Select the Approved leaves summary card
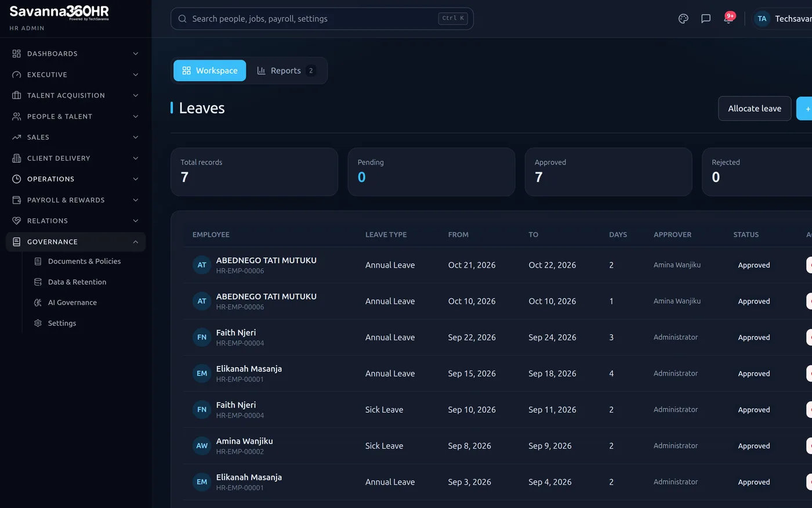This screenshot has width=812, height=508. click(x=608, y=172)
